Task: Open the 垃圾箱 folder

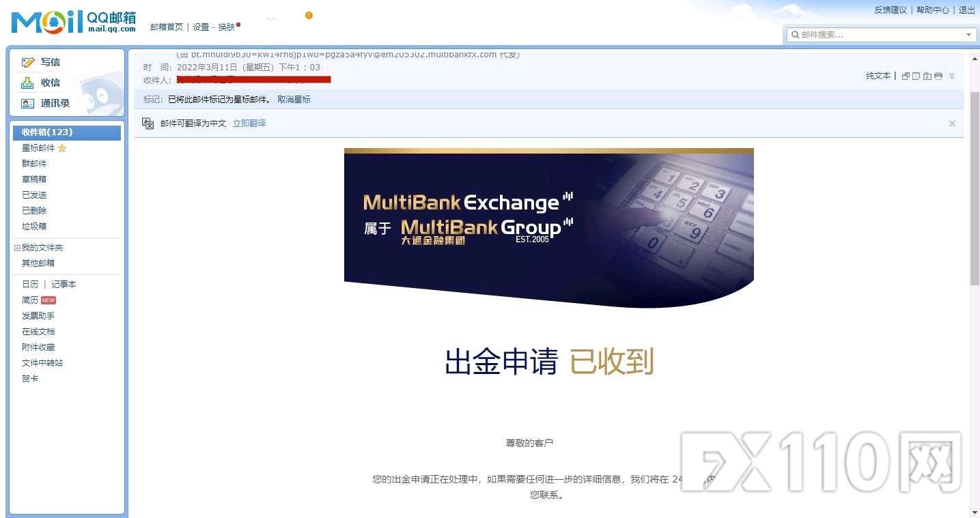Action: 34,226
